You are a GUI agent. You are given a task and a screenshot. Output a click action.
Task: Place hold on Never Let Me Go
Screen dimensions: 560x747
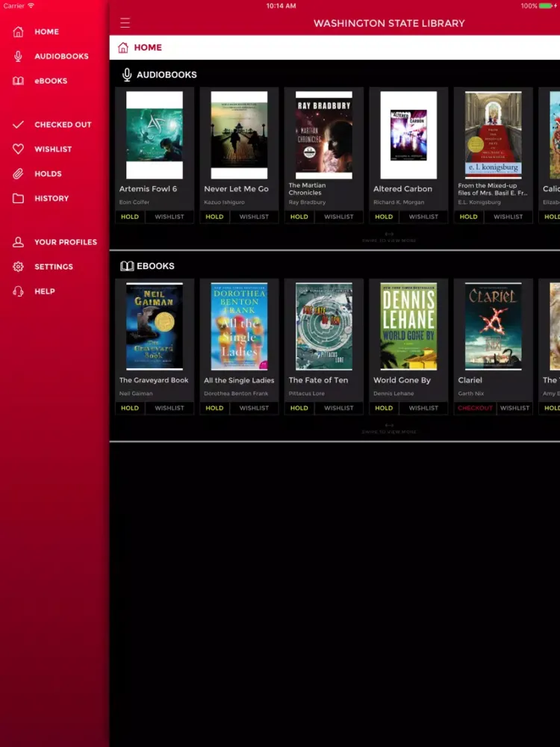point(214,217)
